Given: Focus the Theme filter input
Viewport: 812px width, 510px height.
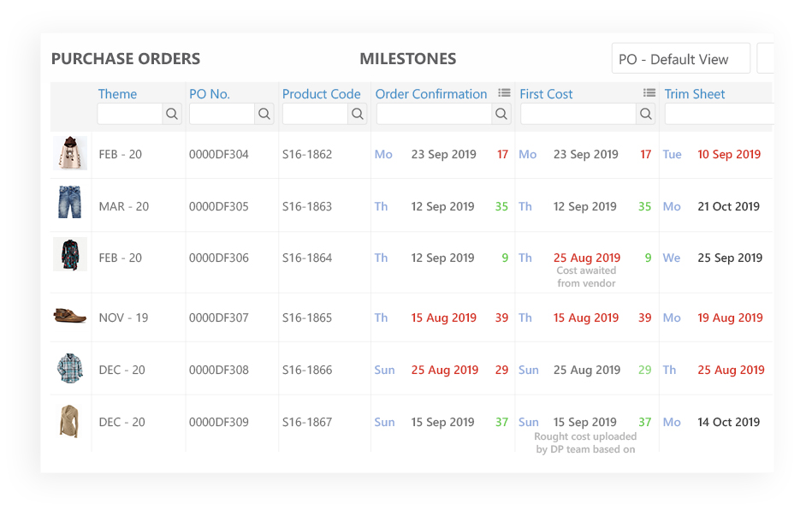Looking at the screenshot, I should pos(130,114).
